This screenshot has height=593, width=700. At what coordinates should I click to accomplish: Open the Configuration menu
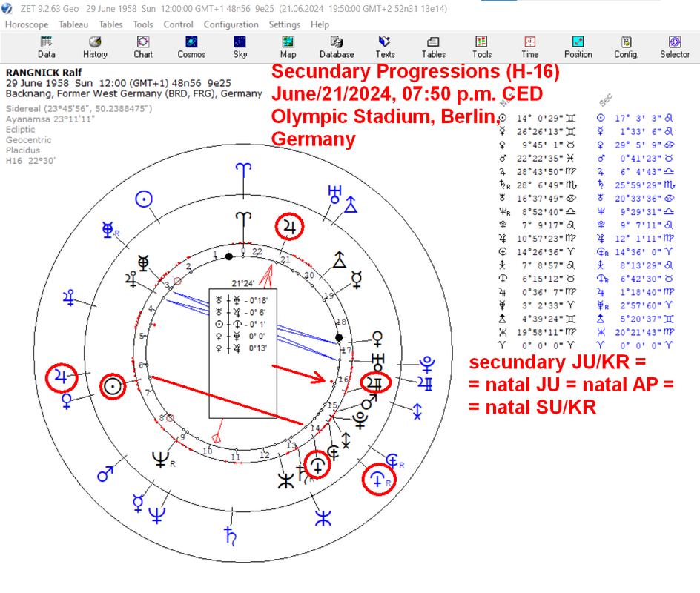(x=231, y=24)
